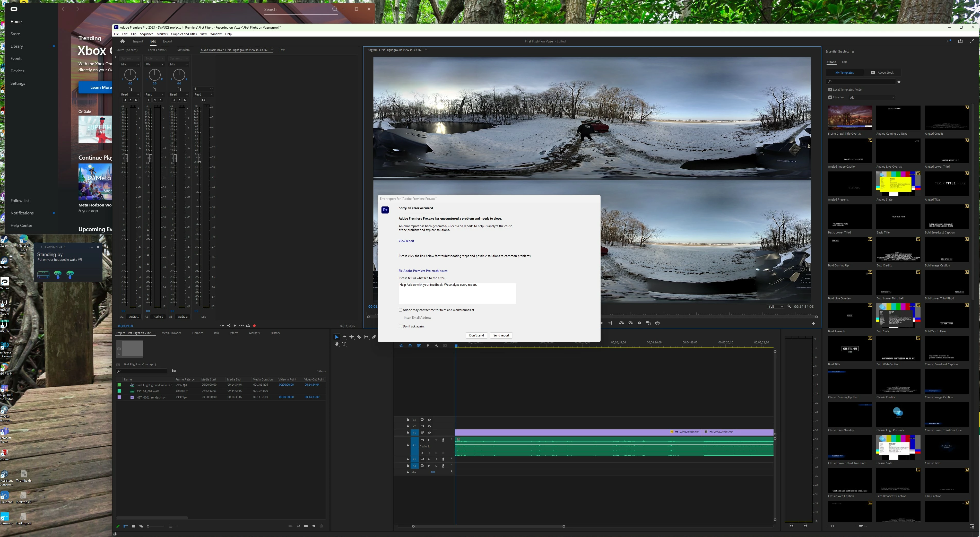This screenshot has height=537, width=980.
Task: Switch to the Media Browser tab
Action: 171,333
